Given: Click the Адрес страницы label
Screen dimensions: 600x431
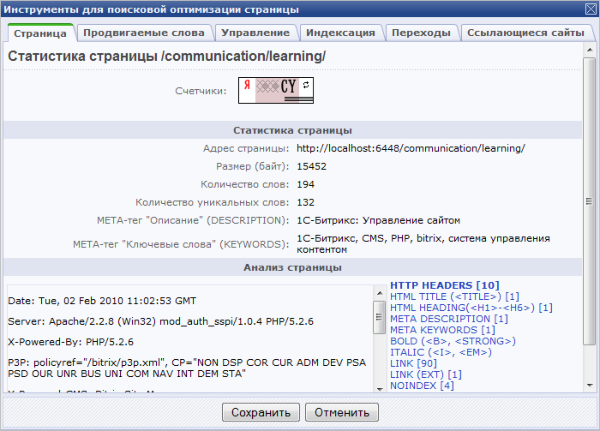Looking at the screenshot, I should pos(246,149).
